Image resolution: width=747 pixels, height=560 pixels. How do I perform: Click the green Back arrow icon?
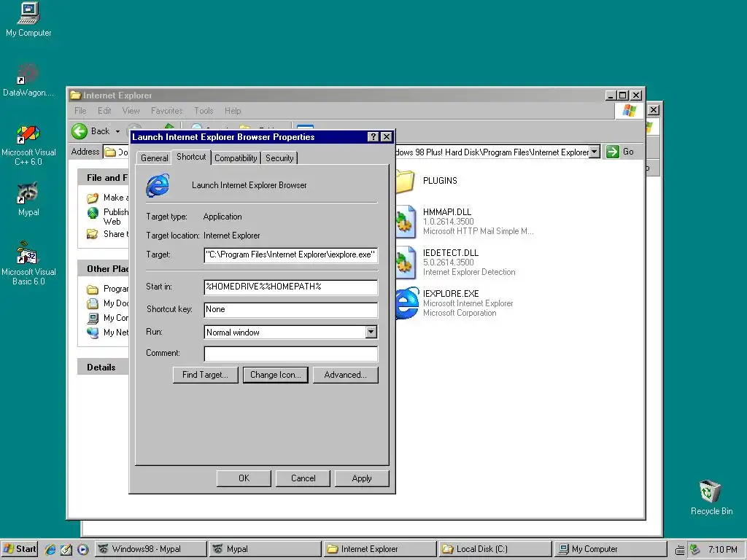80,131
